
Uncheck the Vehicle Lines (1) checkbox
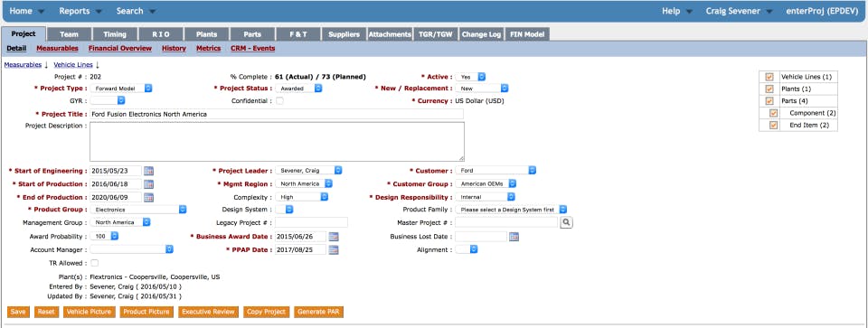pos(769,77)
